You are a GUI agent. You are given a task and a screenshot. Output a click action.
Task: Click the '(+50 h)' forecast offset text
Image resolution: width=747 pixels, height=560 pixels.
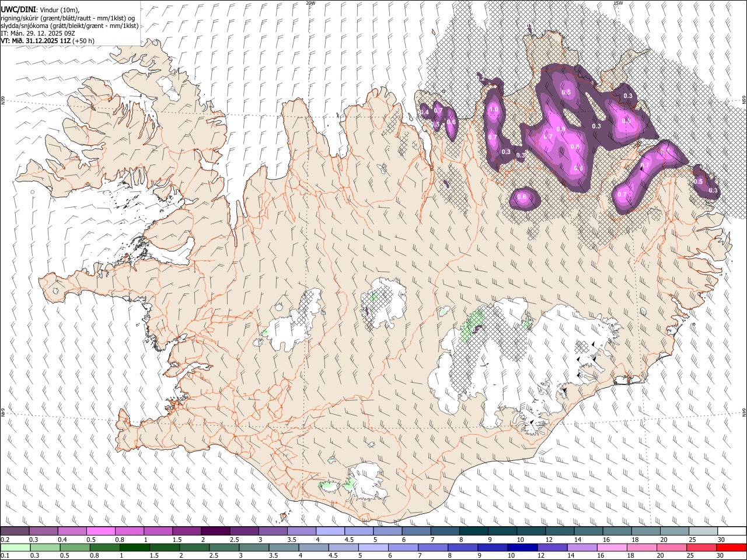pos(84,41)
